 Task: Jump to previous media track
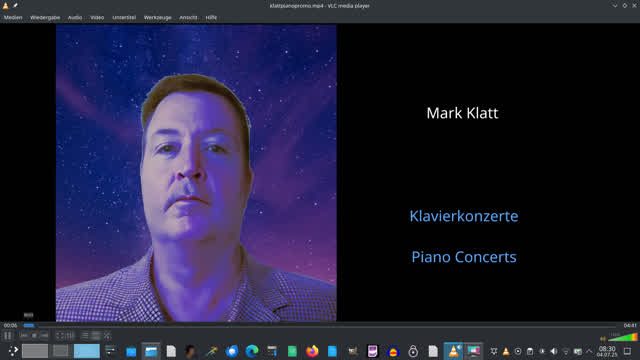(x=24, y=336)
